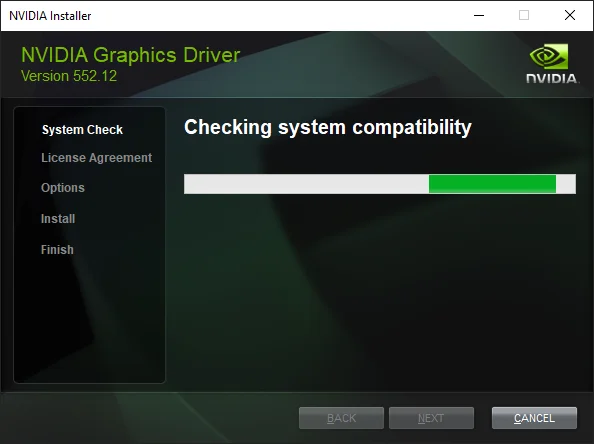Click the Checking system compatibility heading
This screenshot has width=594, height=444.
pyautogui.click(x=328, y=127)
